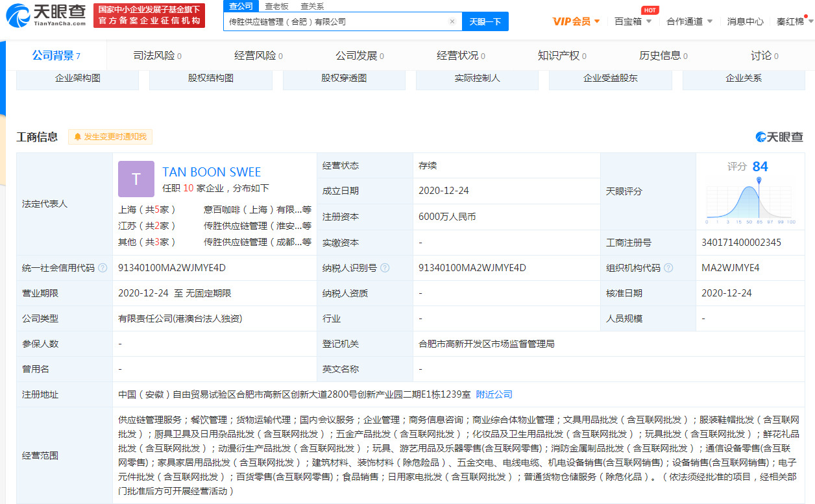Switch to the 查关系 search tab

click(x=312, y=6)
